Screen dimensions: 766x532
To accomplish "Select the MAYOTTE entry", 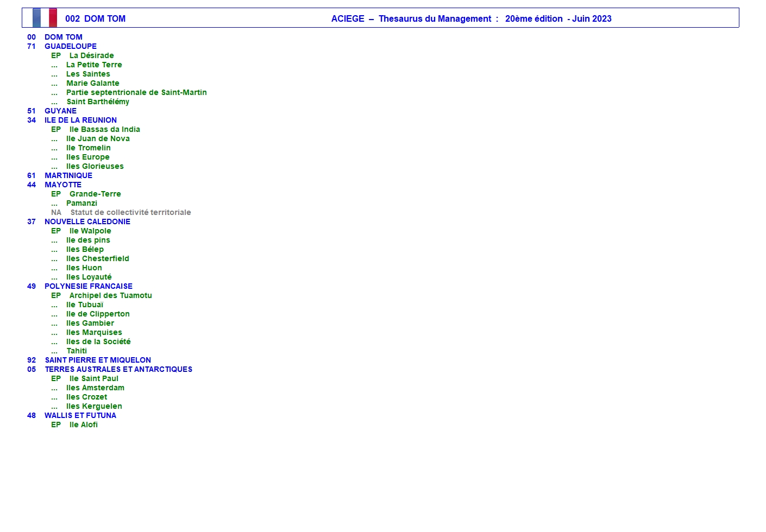I will [x=63, y=185].
